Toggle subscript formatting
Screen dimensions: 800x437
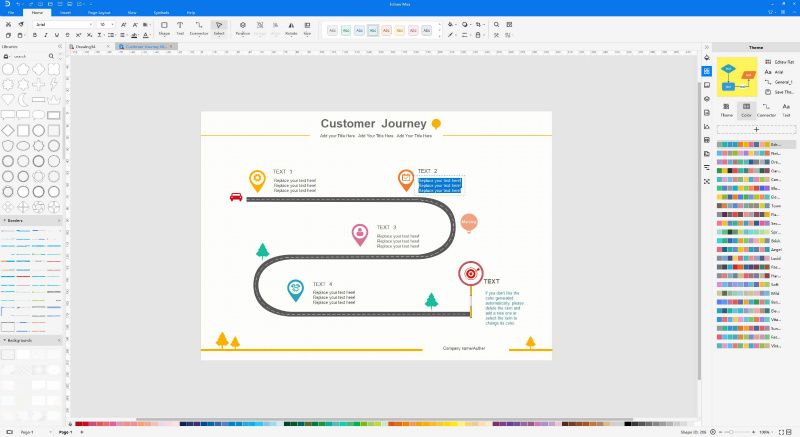[x=89, y=35]
